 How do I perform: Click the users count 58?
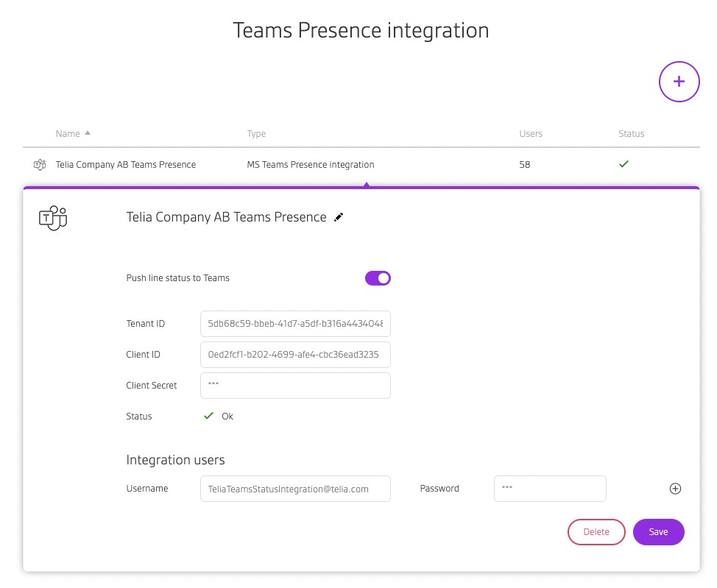524,165
